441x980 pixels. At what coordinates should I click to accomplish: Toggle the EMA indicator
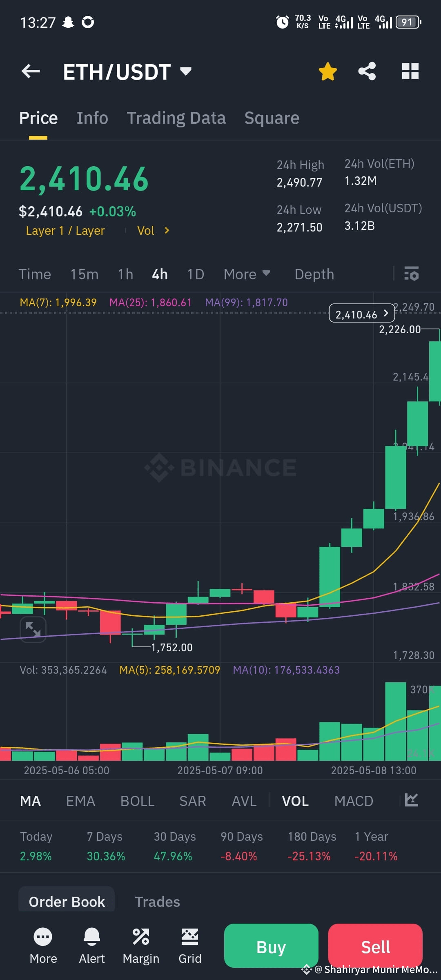pos(80,801)
